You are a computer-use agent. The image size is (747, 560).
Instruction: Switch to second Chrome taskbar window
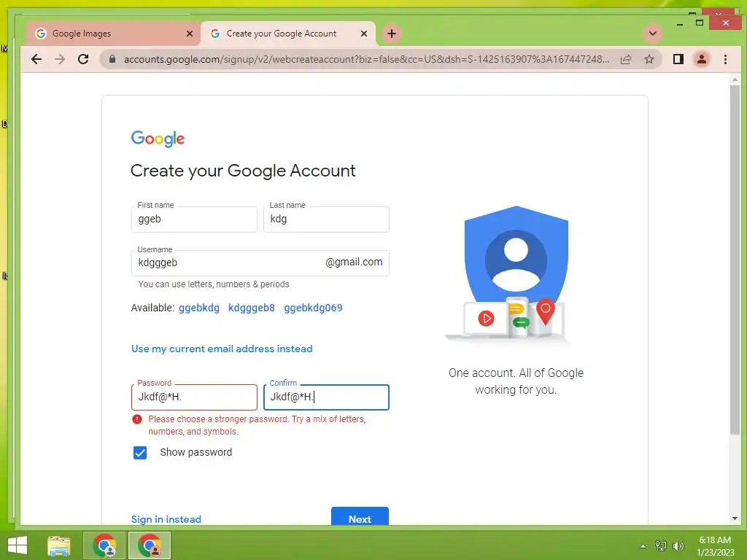150,545
